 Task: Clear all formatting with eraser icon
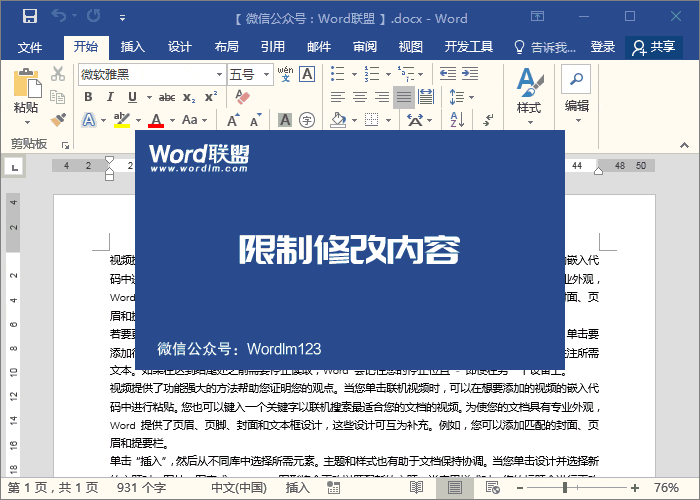[242, 96]
